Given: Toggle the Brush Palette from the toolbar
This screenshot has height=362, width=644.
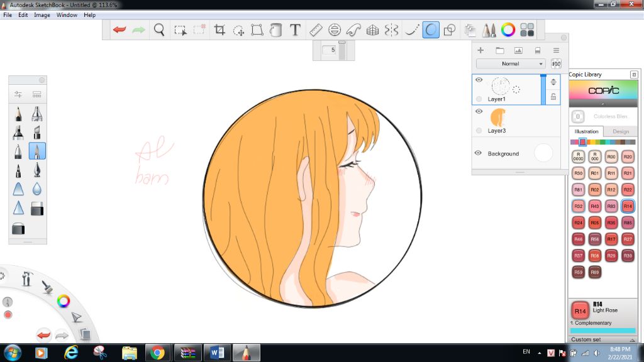Looking at the screenshot, I should (489, 30).
